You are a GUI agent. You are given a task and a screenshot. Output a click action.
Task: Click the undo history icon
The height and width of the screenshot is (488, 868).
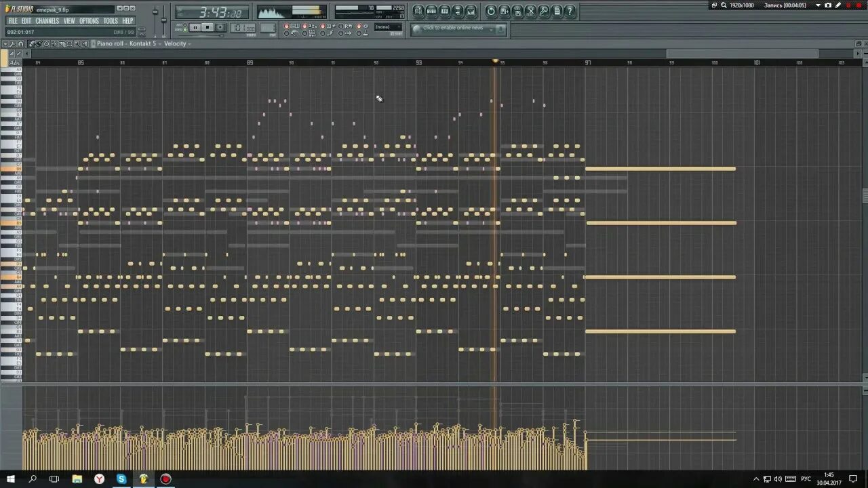click(x=491, y=12)
